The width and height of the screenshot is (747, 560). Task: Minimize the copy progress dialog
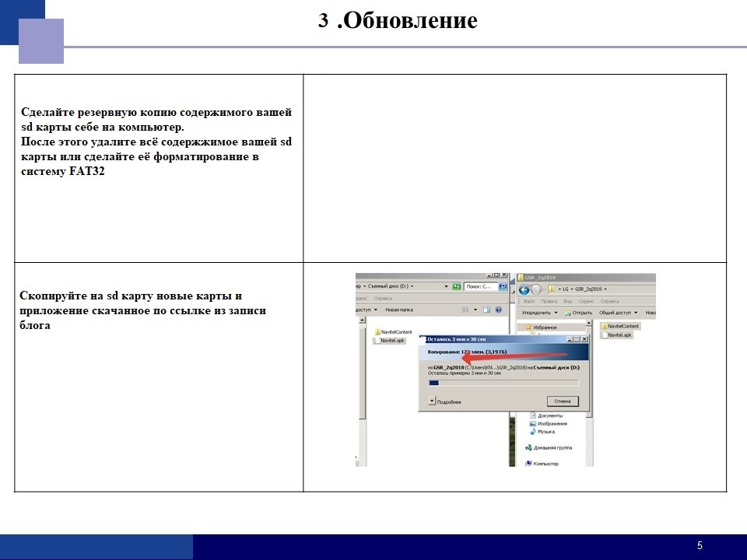[x=570, y=339]
